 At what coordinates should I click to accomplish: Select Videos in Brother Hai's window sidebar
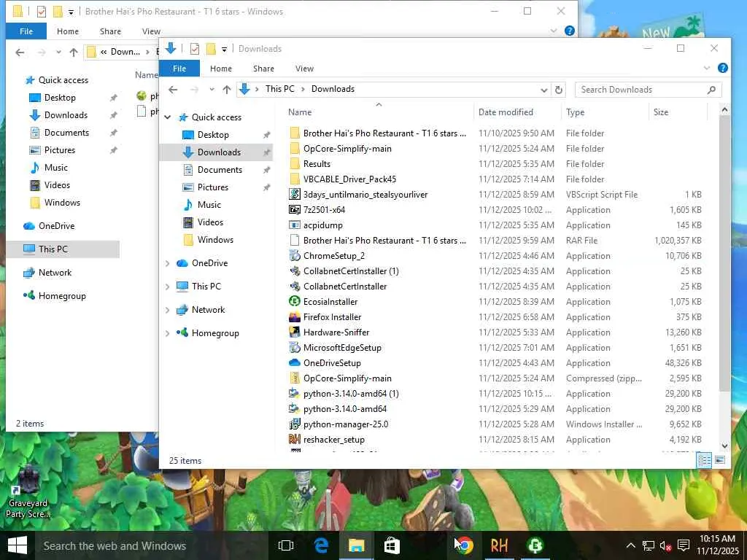point(57,184)
